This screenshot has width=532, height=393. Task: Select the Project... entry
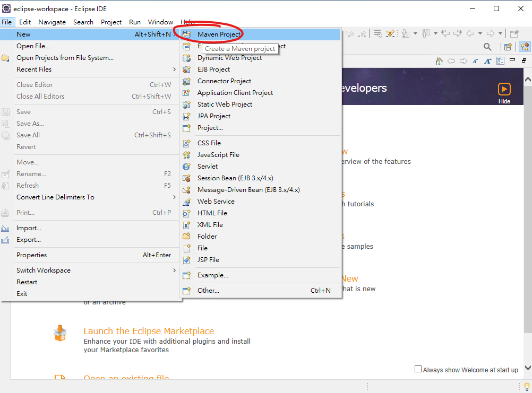click(x=260, y=128)
